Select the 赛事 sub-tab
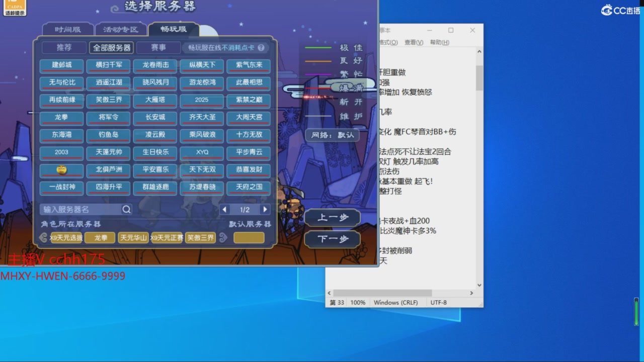The width and height of the screenshot is (644, 362). 158,48
